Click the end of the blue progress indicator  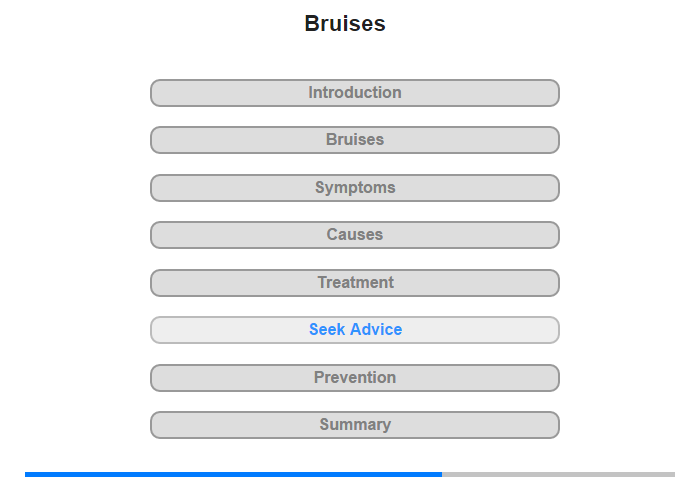pos(441,474)
